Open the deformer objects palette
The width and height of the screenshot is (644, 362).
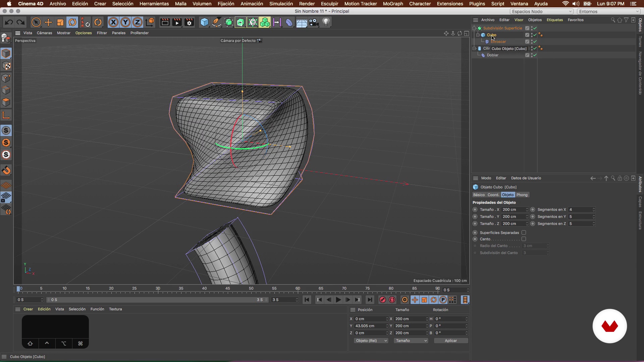point(289,22)
